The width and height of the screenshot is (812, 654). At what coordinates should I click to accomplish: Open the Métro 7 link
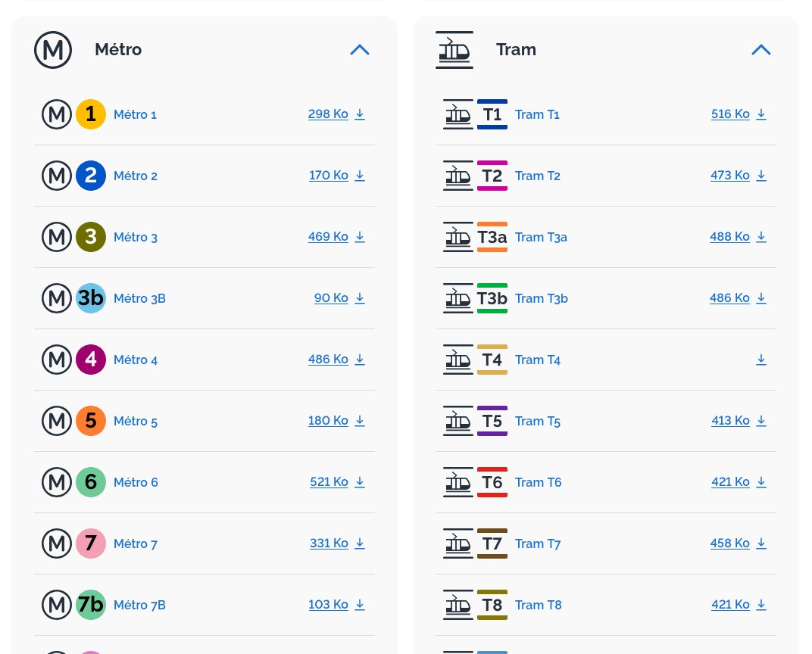[x=135, y=543]
